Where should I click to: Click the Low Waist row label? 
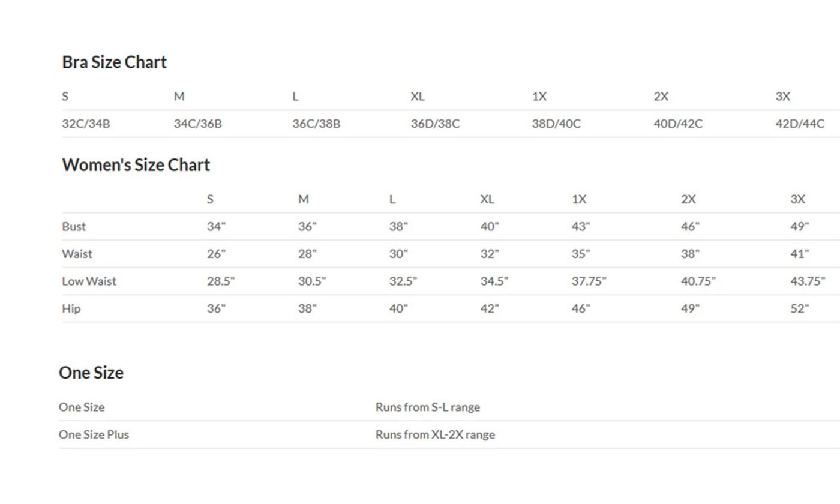(x=89, y=281)
